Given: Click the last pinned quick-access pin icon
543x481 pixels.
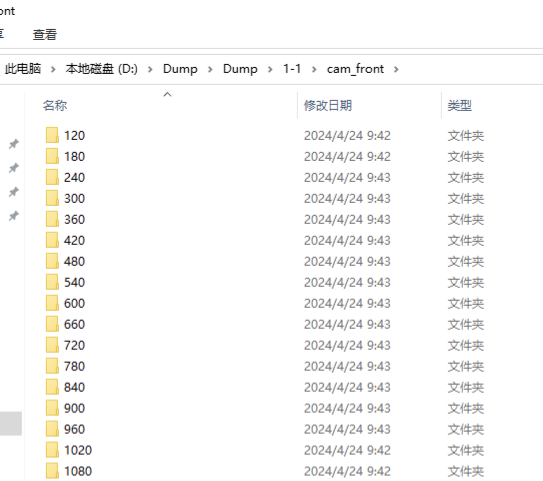Looking at the screenshot, I should click(x=14, y=216).
